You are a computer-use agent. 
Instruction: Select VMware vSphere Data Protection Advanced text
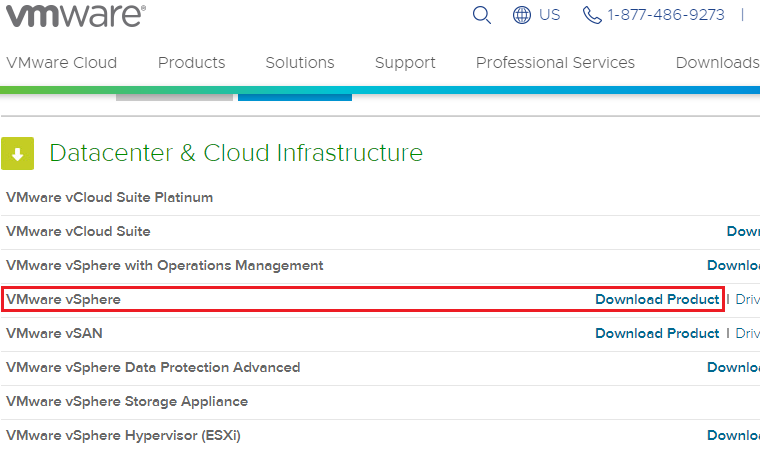click(153, 367)
